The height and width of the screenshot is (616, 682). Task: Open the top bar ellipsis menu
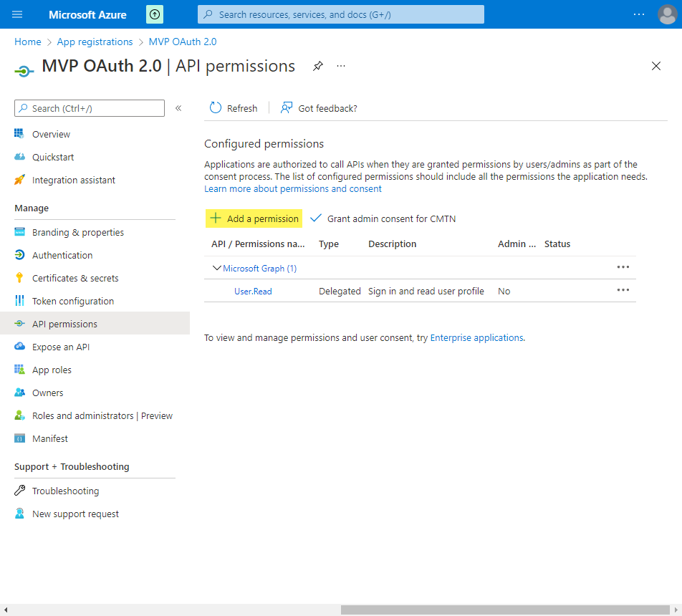(639, 14)
